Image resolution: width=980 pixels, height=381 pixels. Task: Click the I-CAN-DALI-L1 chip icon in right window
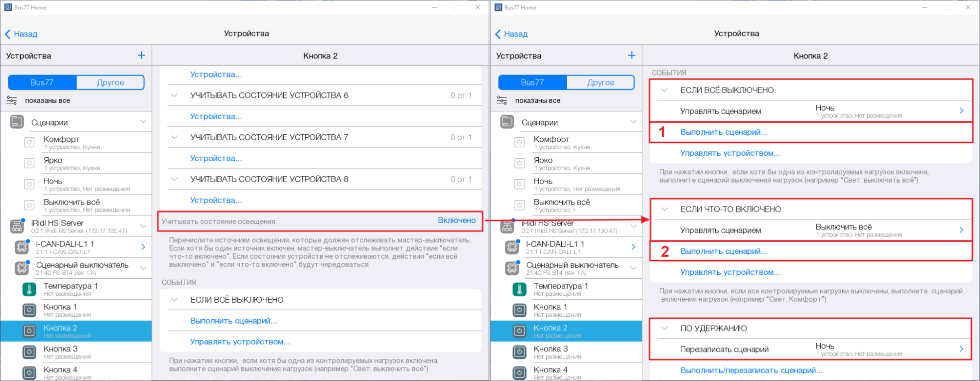[512, 247]
